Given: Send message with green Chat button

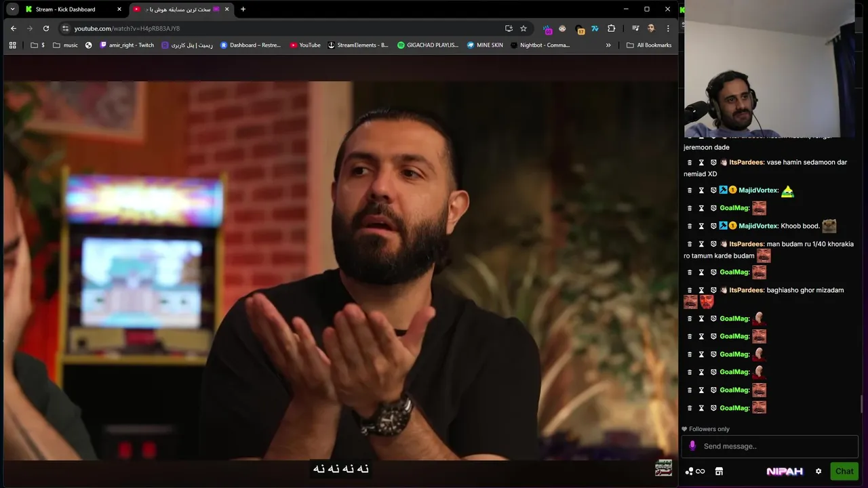Looking at the screenshot, I should tap(844, 471).
